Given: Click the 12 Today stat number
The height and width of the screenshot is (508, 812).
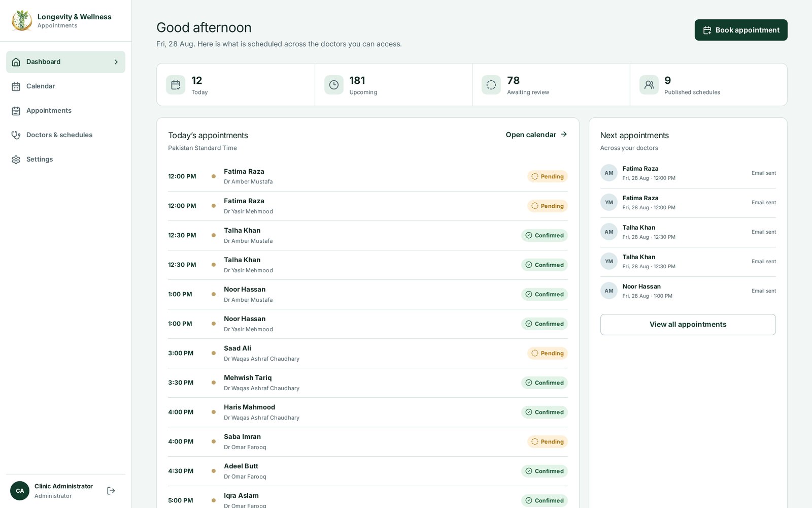Looking at the screenshot, I should [197, 80].
